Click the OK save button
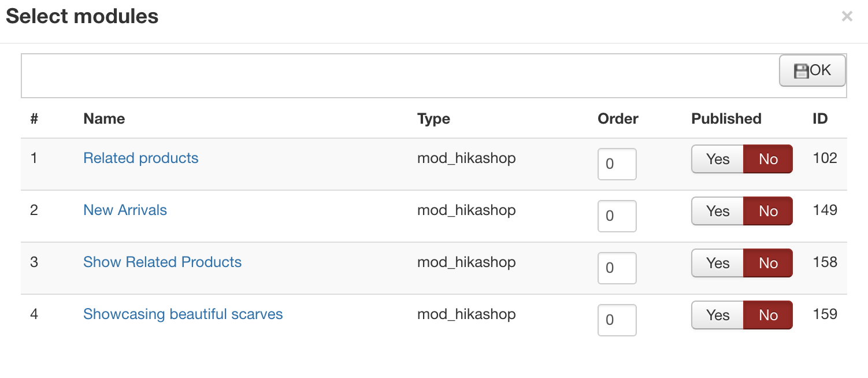Screen dimensions: 868x378 812,71
